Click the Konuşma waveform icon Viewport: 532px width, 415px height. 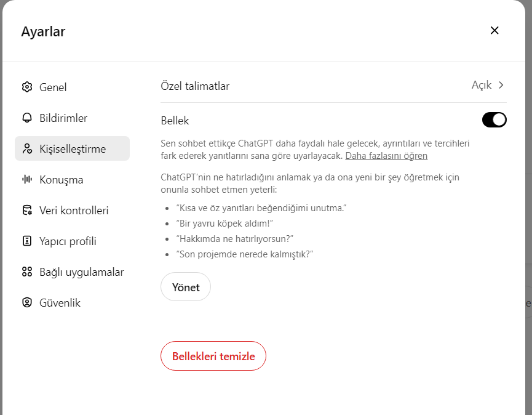tap(27, 179)
